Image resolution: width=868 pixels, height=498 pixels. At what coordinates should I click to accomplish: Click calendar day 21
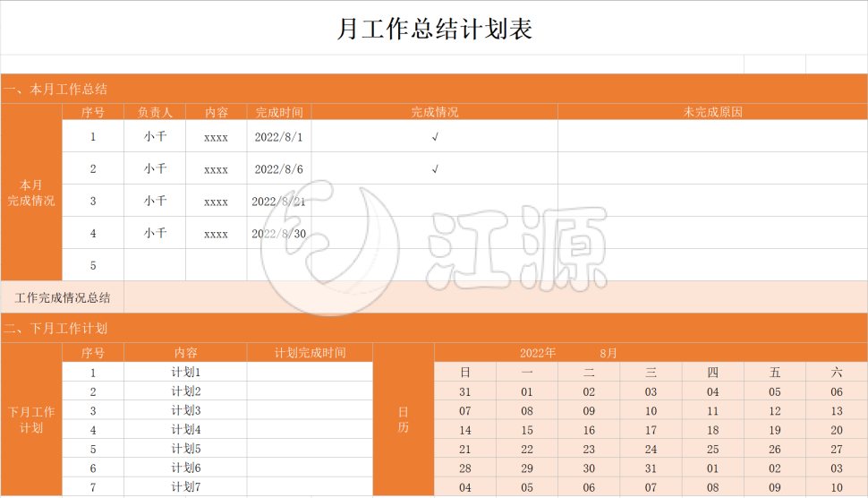[465, 450]
